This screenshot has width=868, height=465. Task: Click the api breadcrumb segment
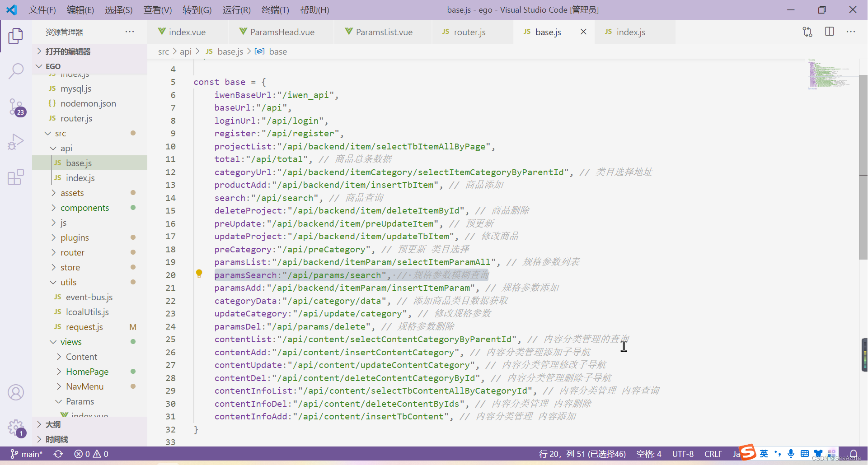tap(186, 51)
